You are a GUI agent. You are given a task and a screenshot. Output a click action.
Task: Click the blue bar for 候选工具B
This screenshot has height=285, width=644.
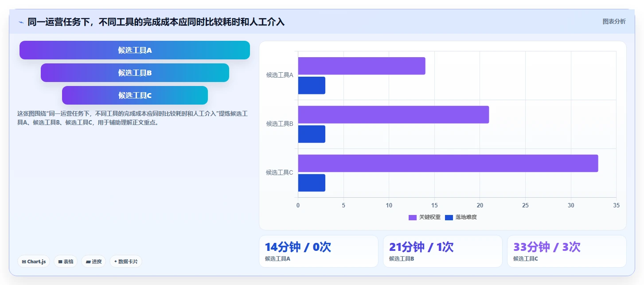(312, 134)
